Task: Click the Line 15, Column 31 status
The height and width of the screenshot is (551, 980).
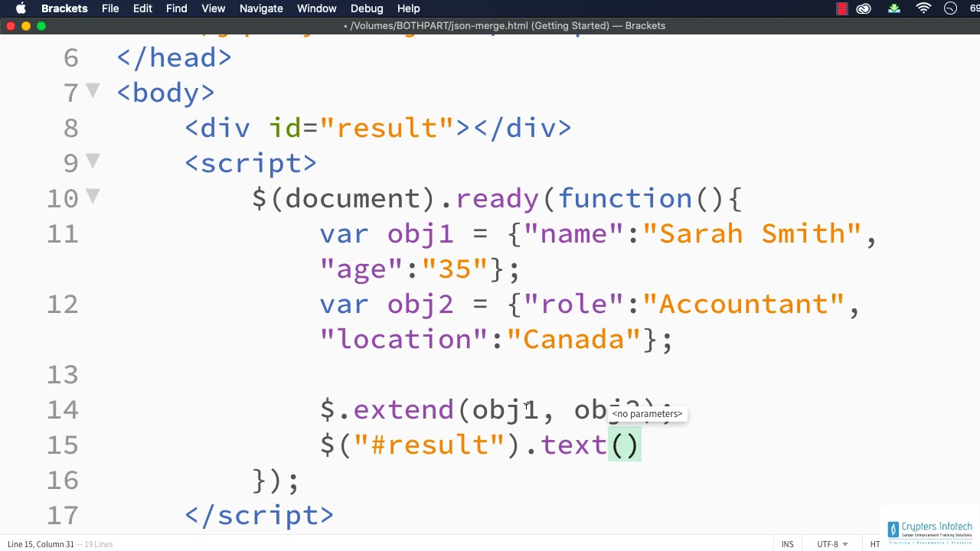Action: pyautogui.click(x=41, y=544)
